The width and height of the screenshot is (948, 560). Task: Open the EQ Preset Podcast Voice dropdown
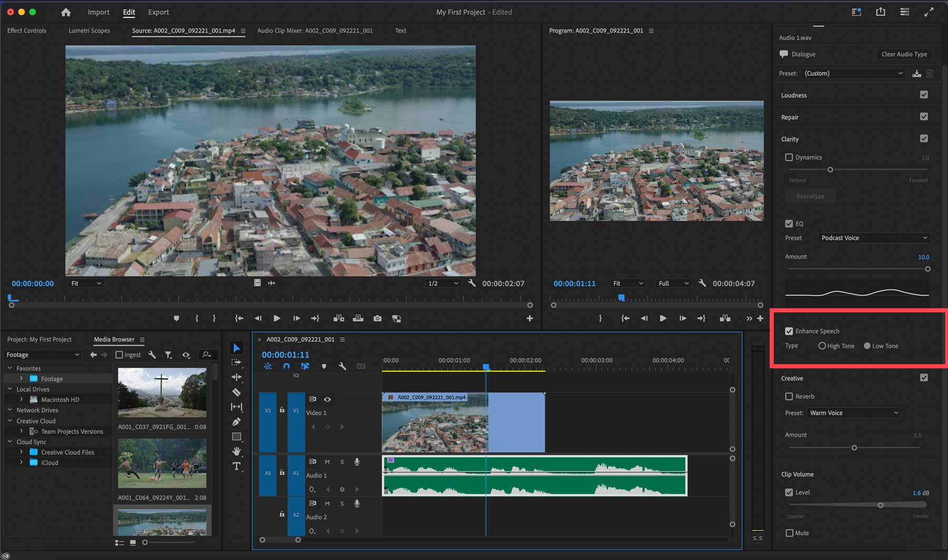[x=873, y=237]
